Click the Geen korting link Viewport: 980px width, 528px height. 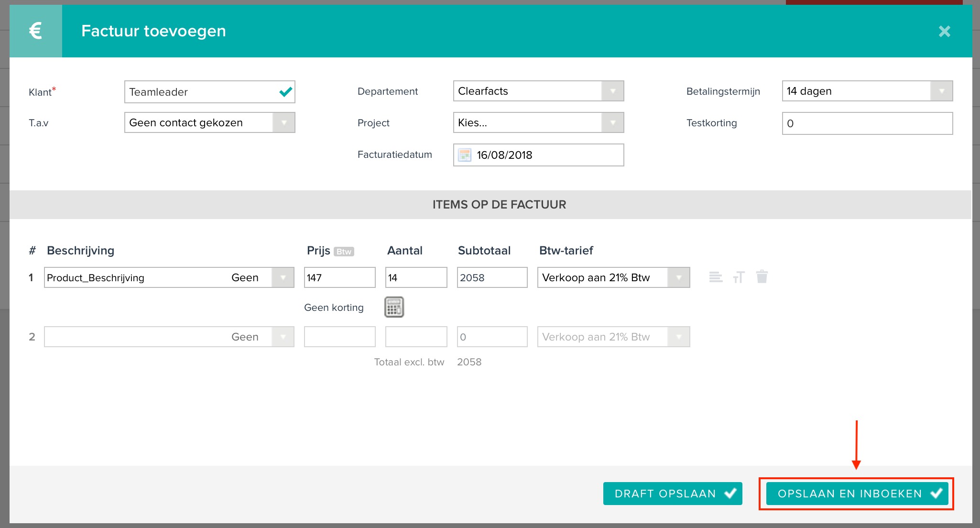(334, 308)
